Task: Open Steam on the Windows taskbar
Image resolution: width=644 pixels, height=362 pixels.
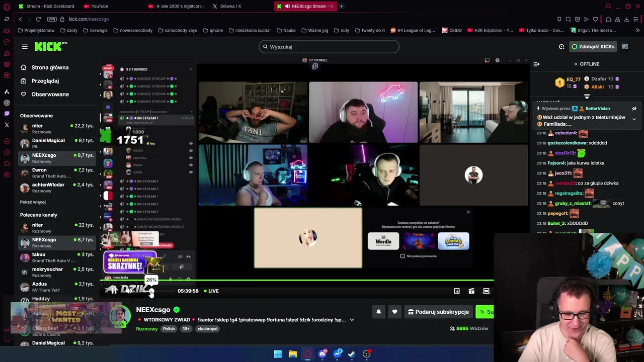Action: click(x=352, y=354)
